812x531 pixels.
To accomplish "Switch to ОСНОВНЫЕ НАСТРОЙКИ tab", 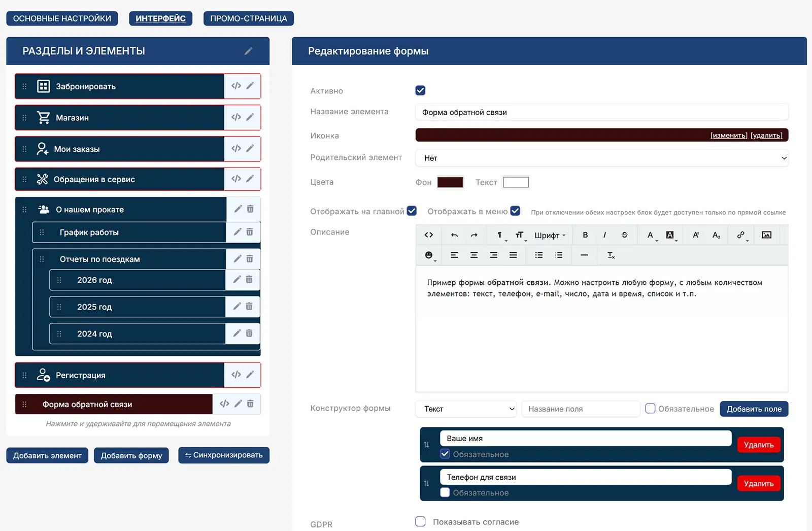I will (x=62, y=19).
